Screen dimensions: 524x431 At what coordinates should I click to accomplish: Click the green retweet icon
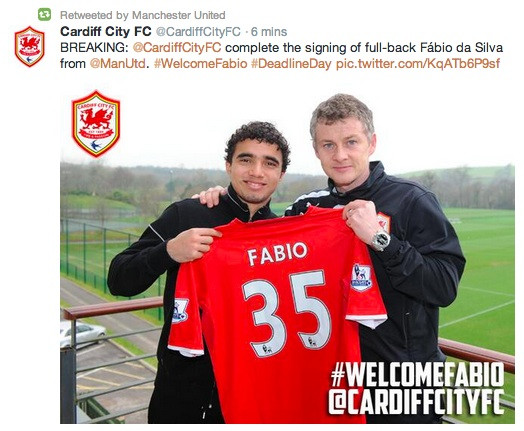coord(44,14)
